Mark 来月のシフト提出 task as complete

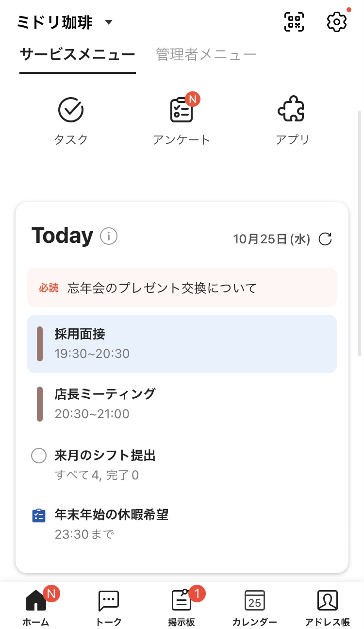(x=39, y=456)
